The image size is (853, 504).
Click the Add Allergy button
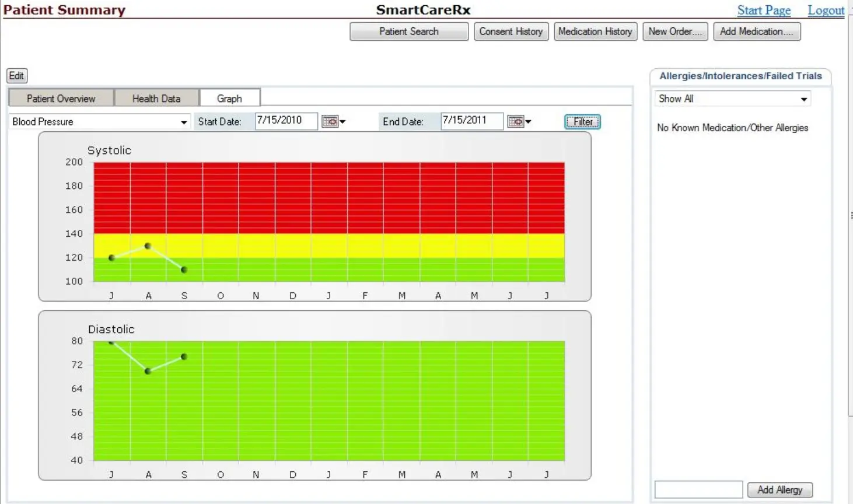[779, 489]
